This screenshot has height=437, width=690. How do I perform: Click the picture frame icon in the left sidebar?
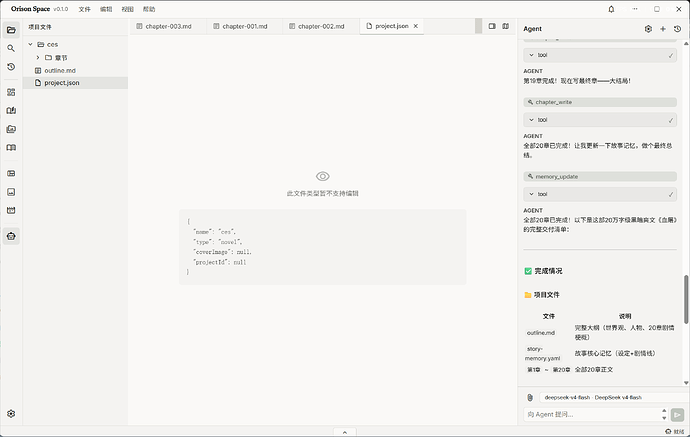(x=11, y=192)
